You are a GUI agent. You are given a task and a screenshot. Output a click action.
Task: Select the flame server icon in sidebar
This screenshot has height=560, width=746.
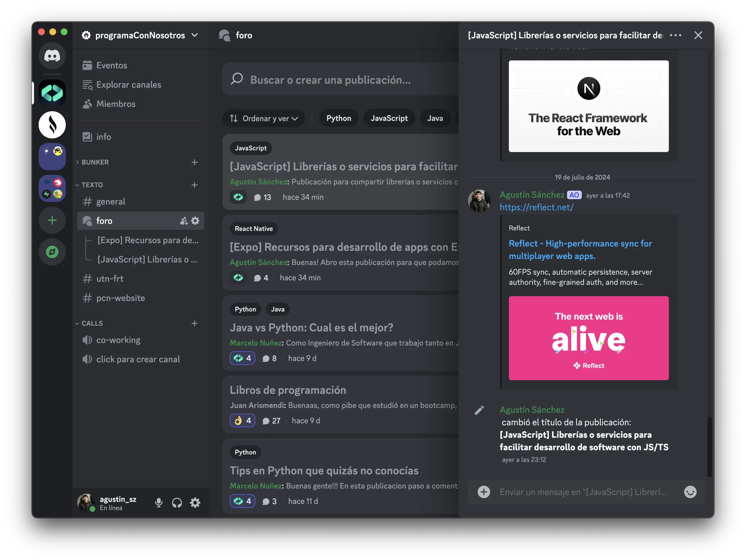52,125
